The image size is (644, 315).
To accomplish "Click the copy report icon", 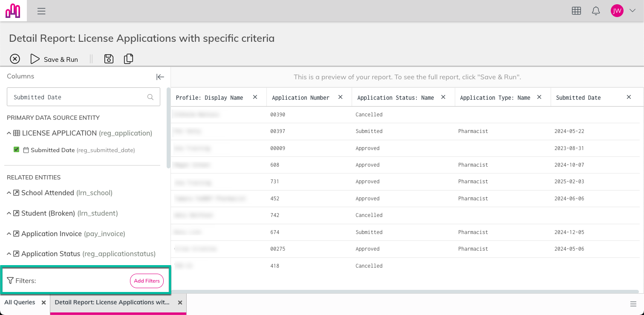I will pos(128,59).
